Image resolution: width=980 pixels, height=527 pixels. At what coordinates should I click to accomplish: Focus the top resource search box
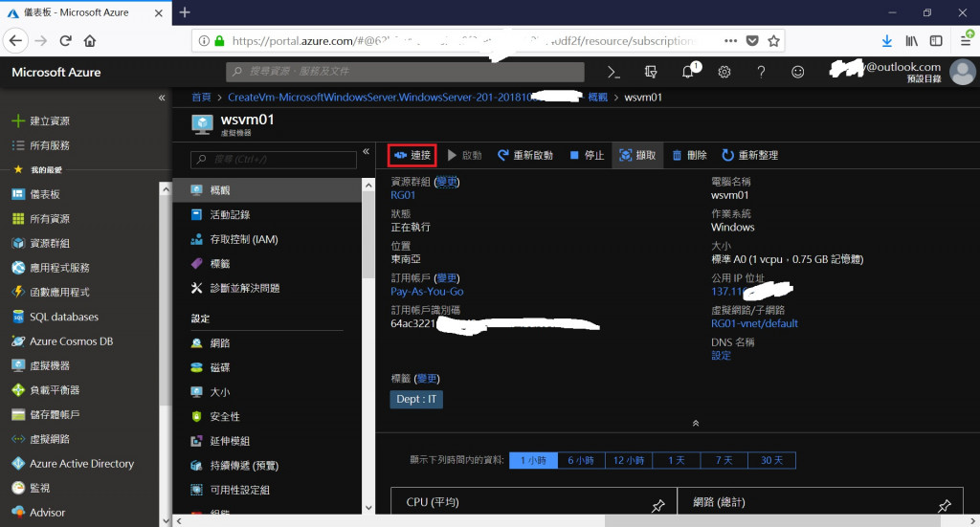[x=405, y=72]
